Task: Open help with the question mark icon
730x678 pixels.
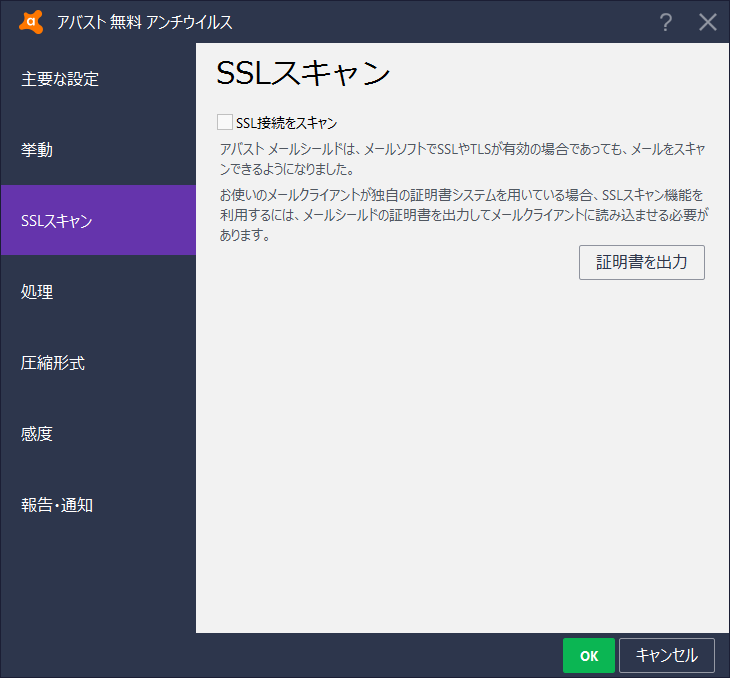Action: coord(666,22)
